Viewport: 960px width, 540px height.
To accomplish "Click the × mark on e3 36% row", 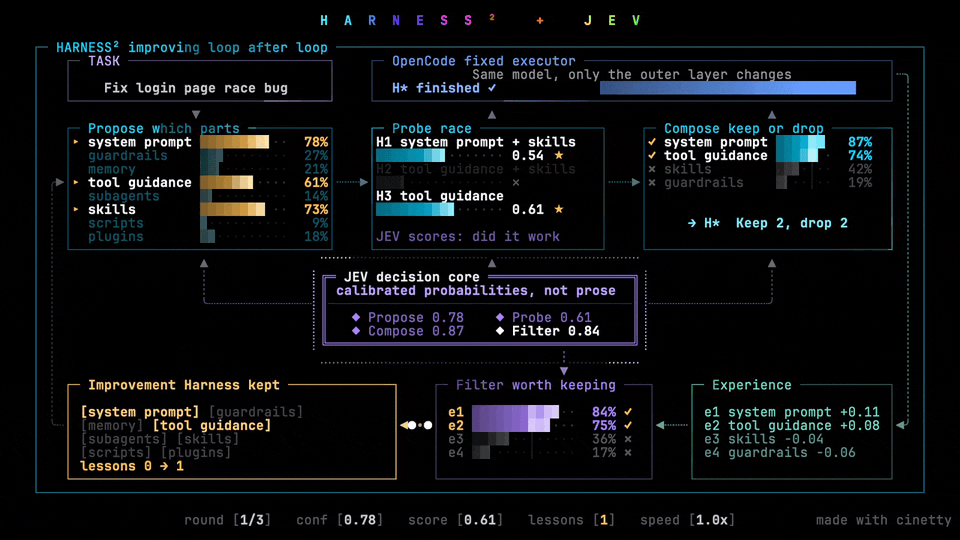I will (x=628, y=439).
